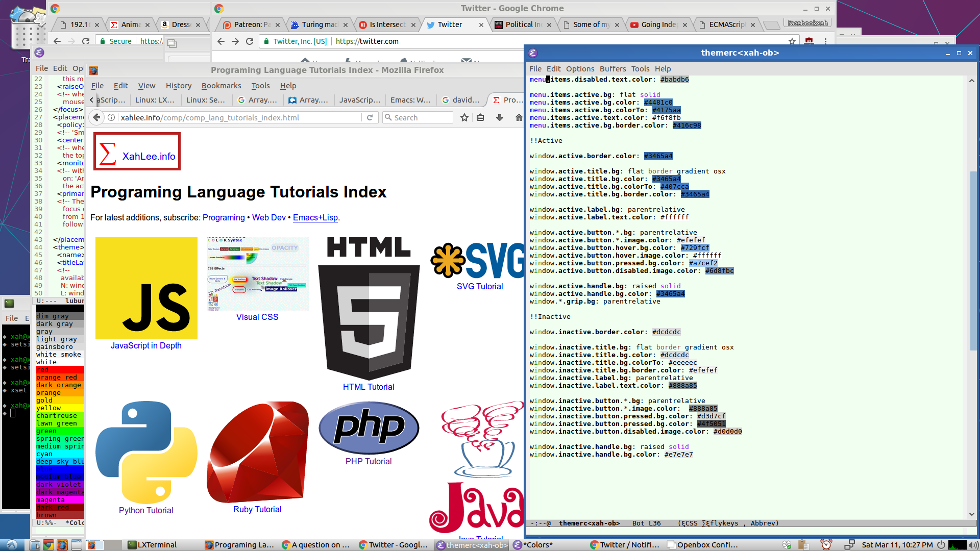Open Buffers menu in themerc Emacs
Viewport: 980px width, 551px height.
[x=612, y=69]
